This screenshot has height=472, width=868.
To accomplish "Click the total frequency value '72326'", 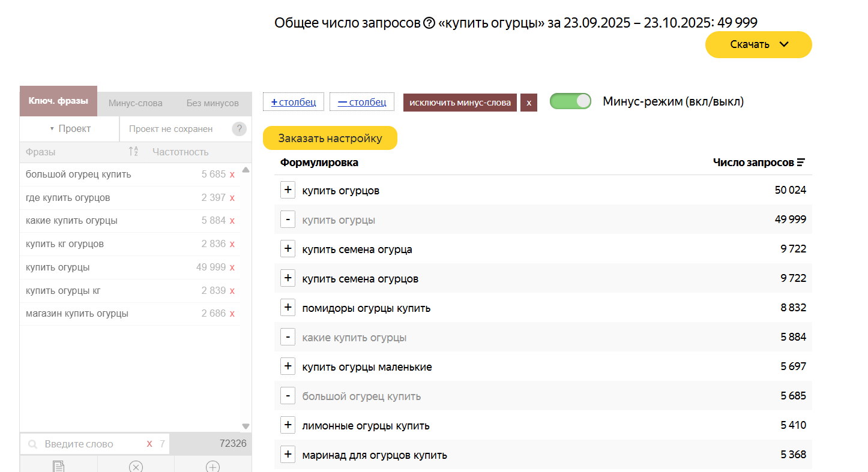I will click(233, 444).
